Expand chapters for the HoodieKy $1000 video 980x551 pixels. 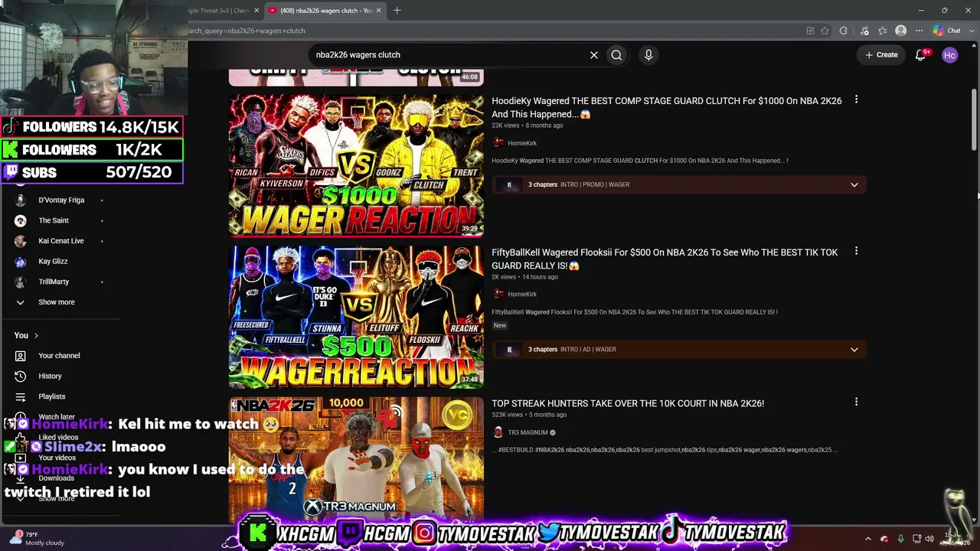coord(854,184)
